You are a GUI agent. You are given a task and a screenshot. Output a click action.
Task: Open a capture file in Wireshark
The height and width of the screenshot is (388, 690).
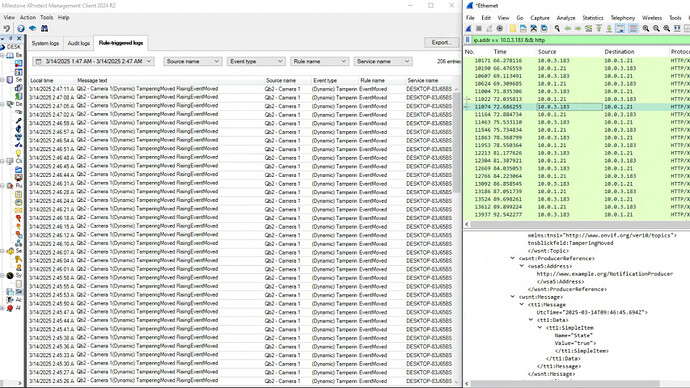513,29
